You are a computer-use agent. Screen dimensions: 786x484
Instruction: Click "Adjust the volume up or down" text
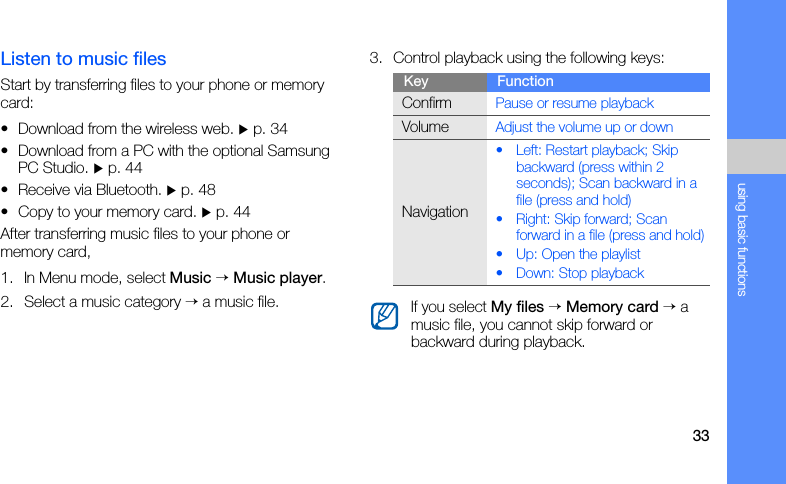(x=584, y=127)
